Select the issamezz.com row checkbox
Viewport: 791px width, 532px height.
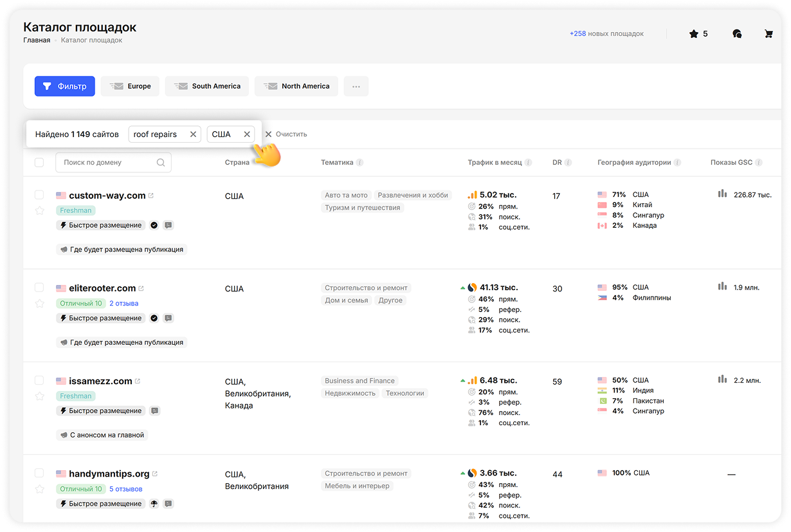pos(39,380)
